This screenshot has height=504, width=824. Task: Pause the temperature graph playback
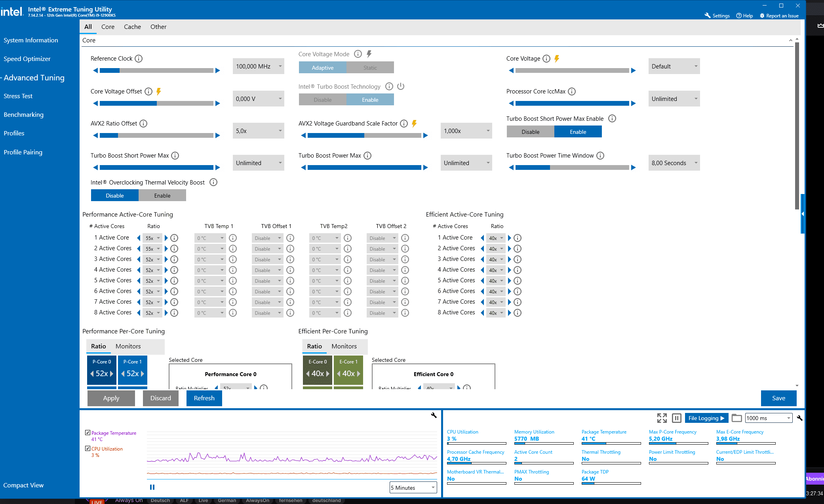coord(152,487)
